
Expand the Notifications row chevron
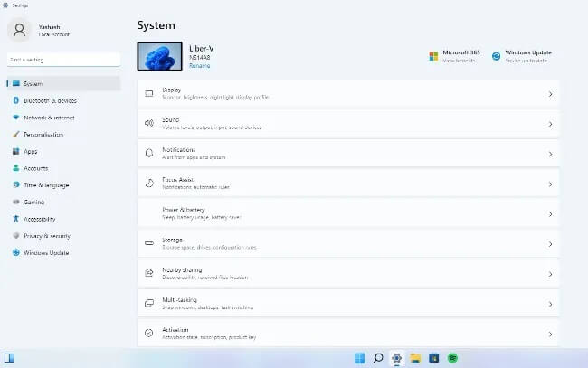(550, 154)
